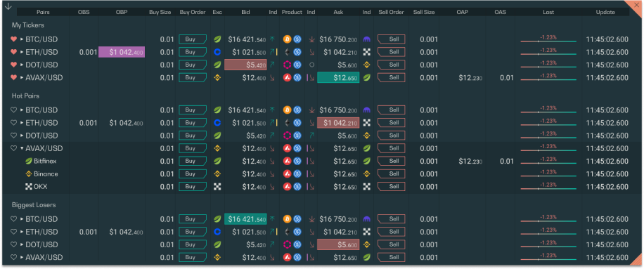
Task: Click Binance icon next to Binance sub-row name
Action: tap(29, 174)
